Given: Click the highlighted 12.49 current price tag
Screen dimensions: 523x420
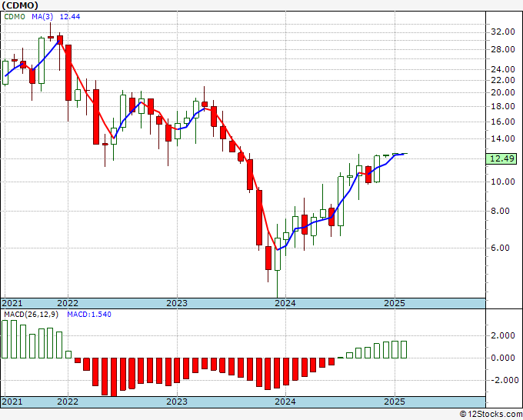Looking at the screenshot, I should point(503,158).
